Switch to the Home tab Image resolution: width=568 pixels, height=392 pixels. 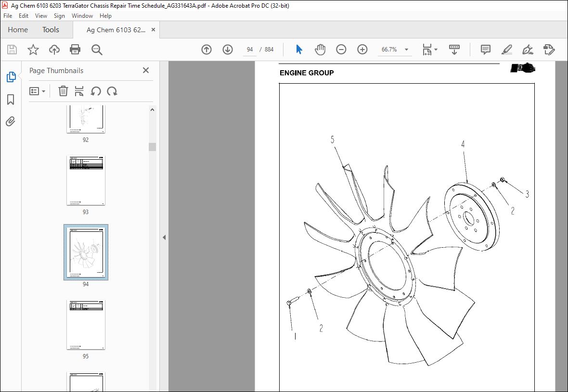click(18, 30)
